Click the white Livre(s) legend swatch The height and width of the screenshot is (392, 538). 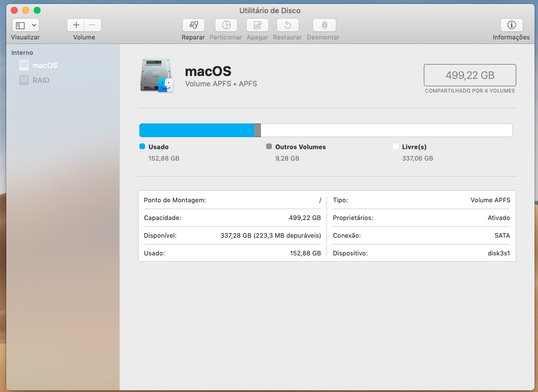tap(396, 146)
